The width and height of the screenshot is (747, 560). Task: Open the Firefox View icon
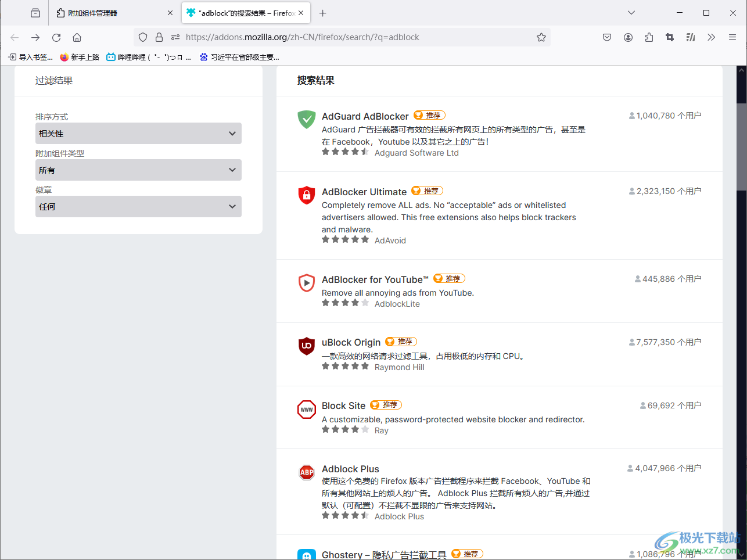point(35,13)
